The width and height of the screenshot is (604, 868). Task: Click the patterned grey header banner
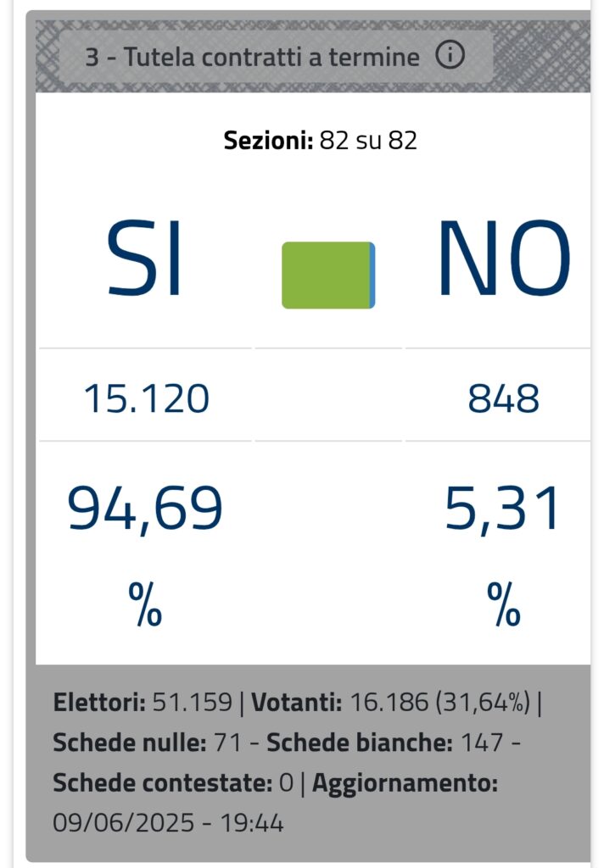pos(313,56)
